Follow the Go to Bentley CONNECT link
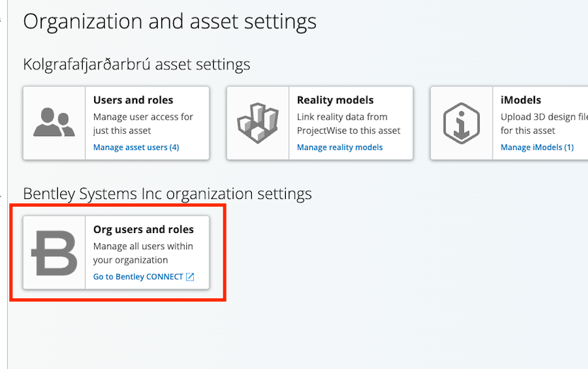Viewport: 588px width, 369px height. tap(138, 277)
